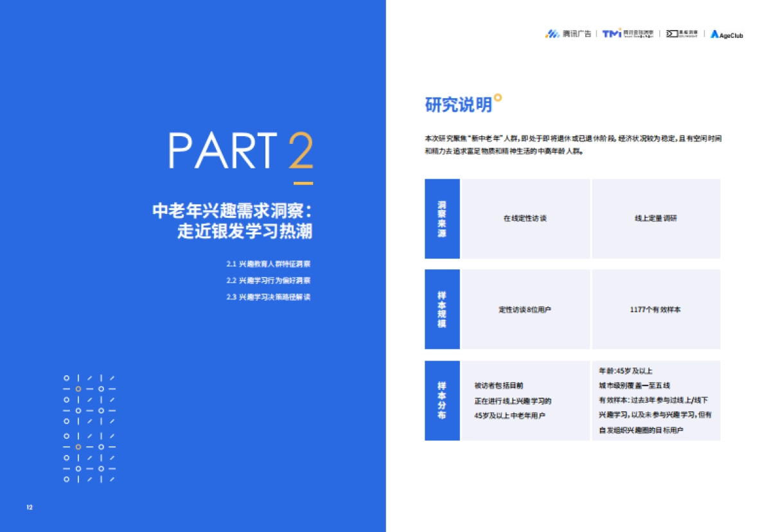Click page number 12 at bottom left
Image resolution: width=771 pixels, height=532 pixels.
point(28,507)
